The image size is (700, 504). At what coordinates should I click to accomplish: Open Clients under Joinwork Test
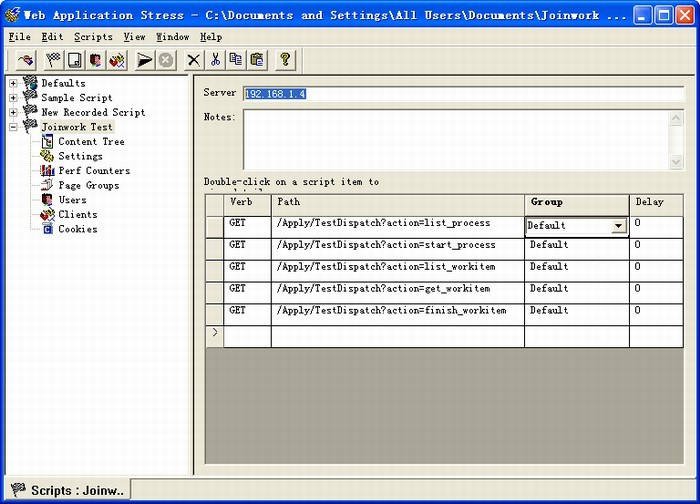click(x=78, y=214)
